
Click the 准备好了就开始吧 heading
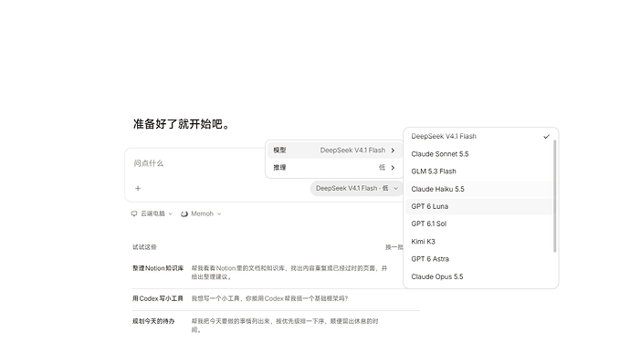click(x=181, y=124)
